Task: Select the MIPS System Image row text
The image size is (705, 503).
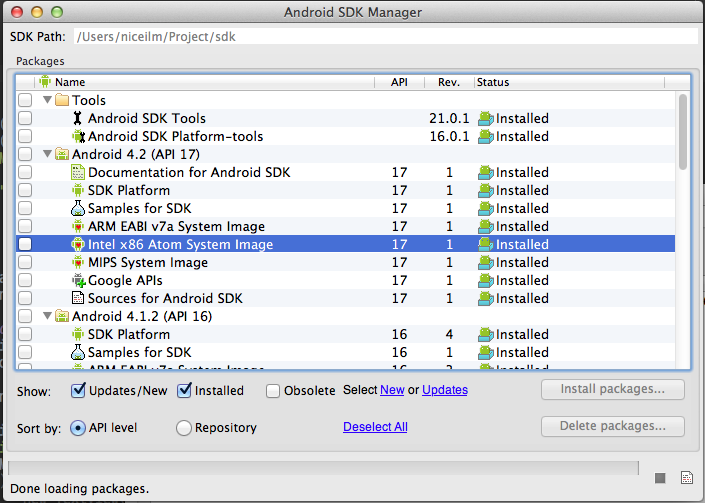Action: [148, 262]
